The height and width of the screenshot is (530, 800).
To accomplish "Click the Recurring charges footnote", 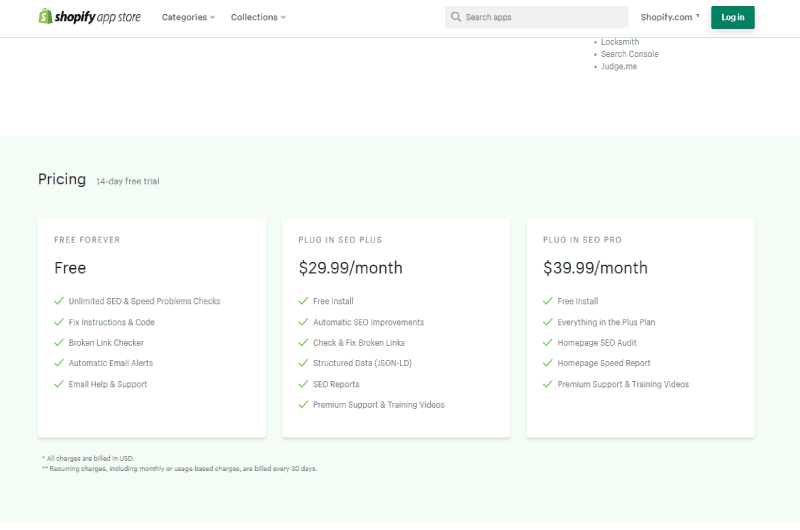I will (180, 469).
